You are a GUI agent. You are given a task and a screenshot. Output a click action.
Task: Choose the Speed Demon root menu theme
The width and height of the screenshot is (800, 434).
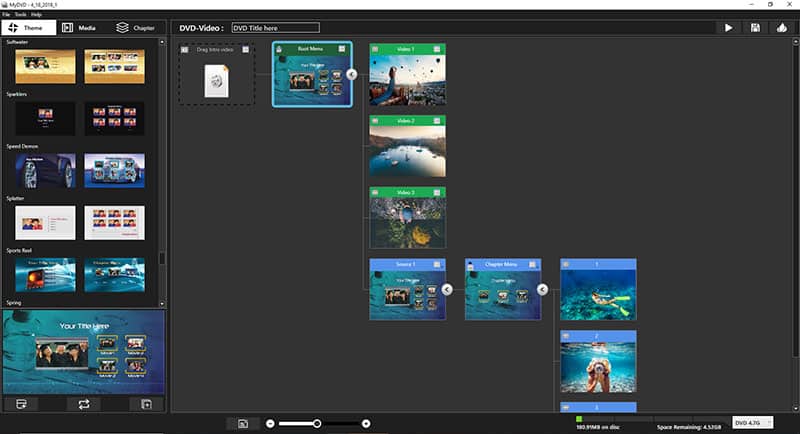tap(45, 170)
